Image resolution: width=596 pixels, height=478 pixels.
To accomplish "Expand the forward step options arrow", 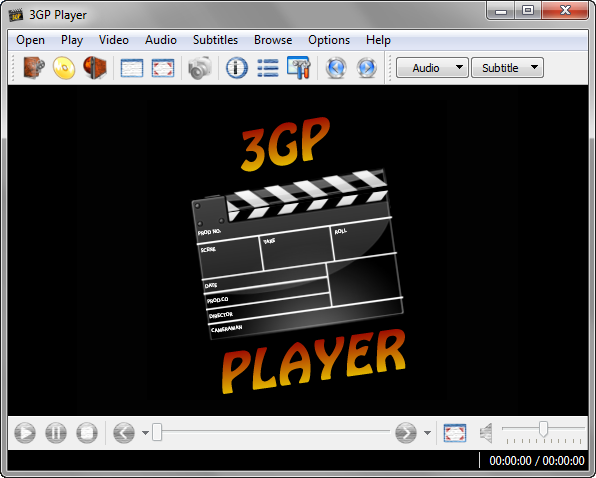I will point(427,433).
